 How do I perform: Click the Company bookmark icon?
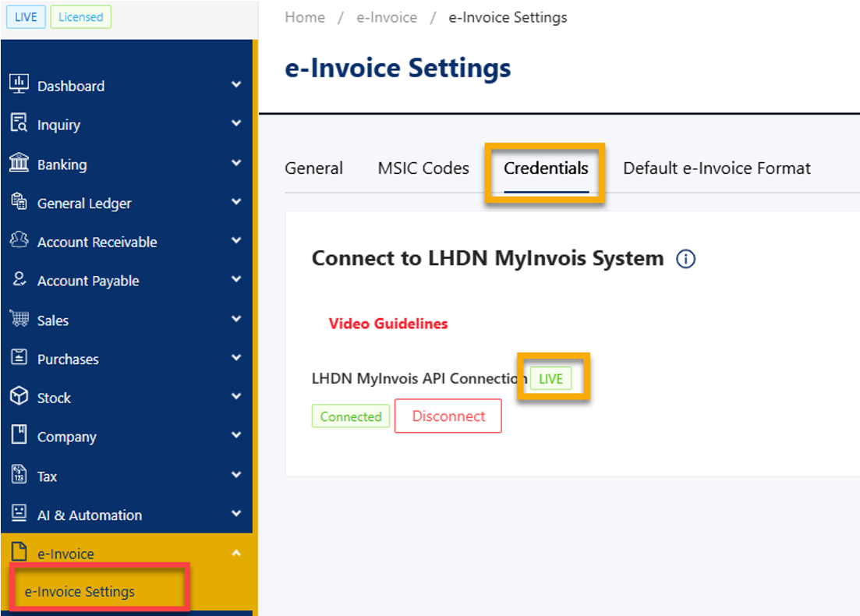tap(19, 434)
